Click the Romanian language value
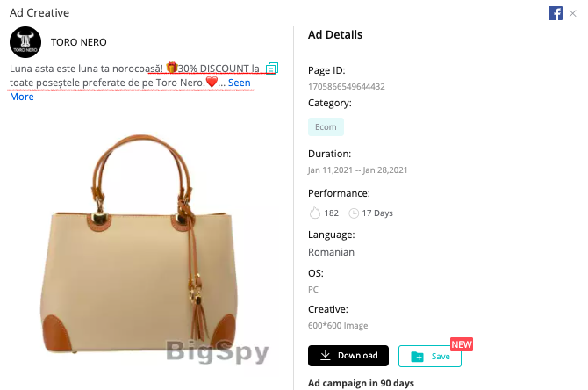588x390 pixels. (331, 252)
